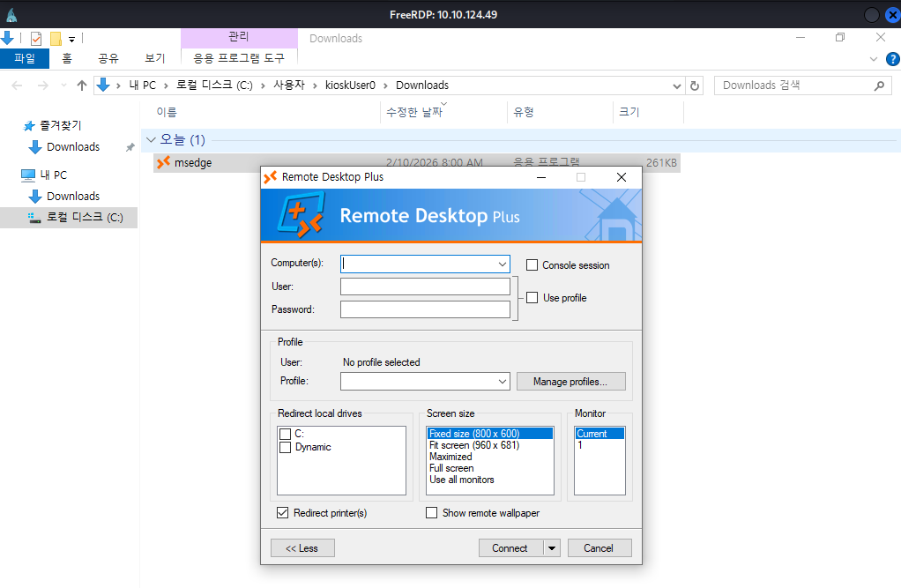
Task: Click the new folder icon in title bar
Action: pyautogui.click(x=56, y=39)
